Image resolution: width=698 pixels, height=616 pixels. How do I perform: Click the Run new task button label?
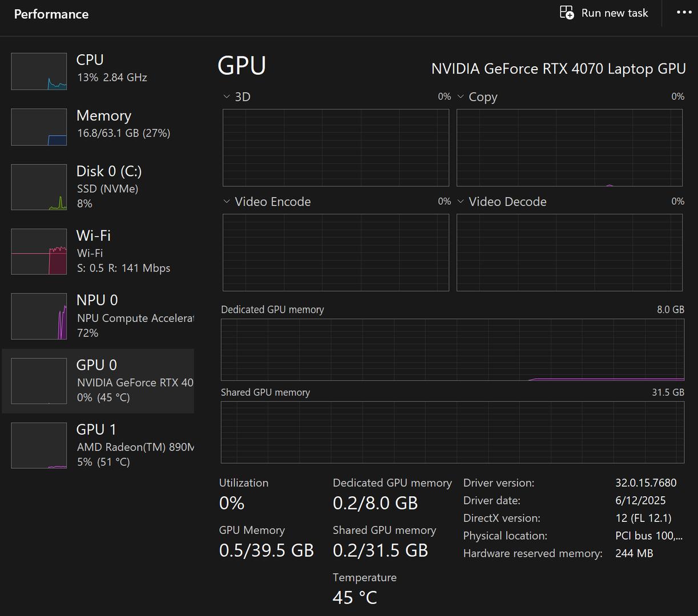[x=614, y=13]
